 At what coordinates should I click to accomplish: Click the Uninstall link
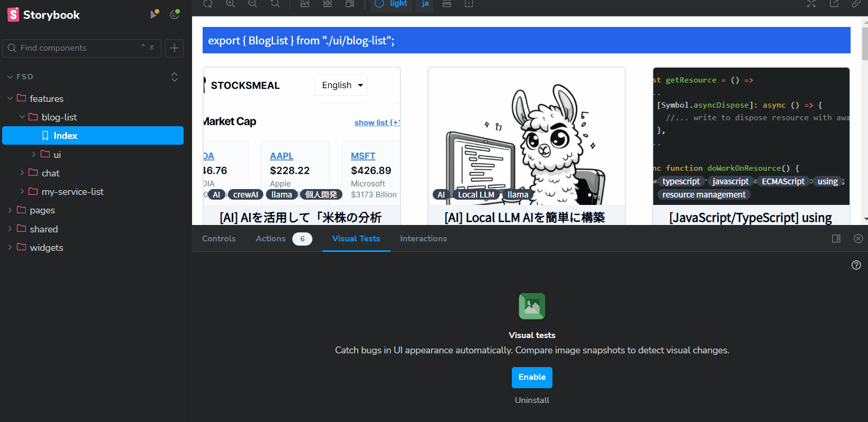pos(532,400)
